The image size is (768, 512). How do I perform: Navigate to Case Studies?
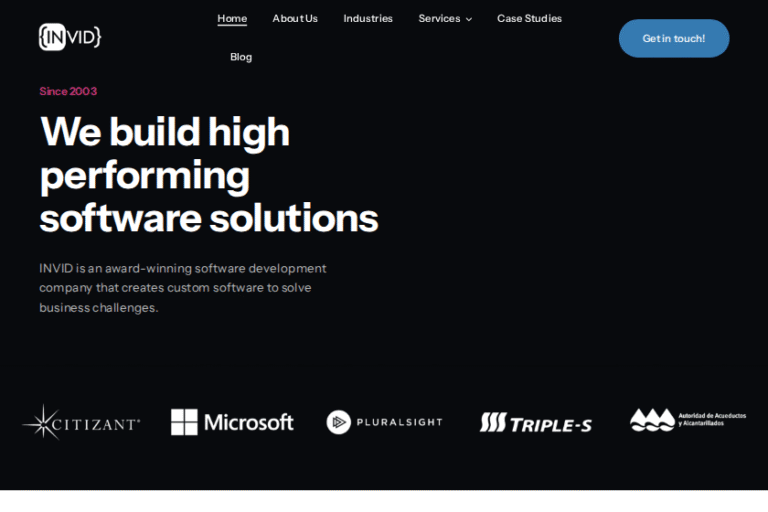[529, 18]
